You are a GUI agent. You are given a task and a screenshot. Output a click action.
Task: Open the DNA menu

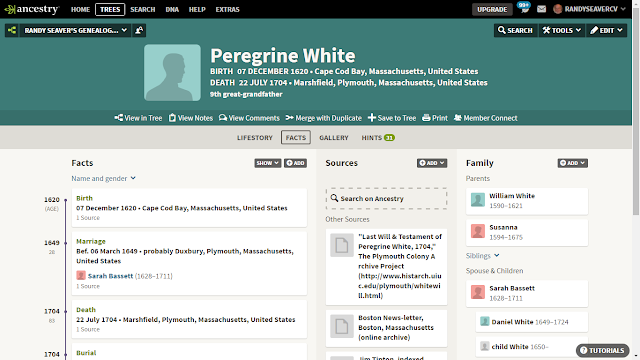172,9
